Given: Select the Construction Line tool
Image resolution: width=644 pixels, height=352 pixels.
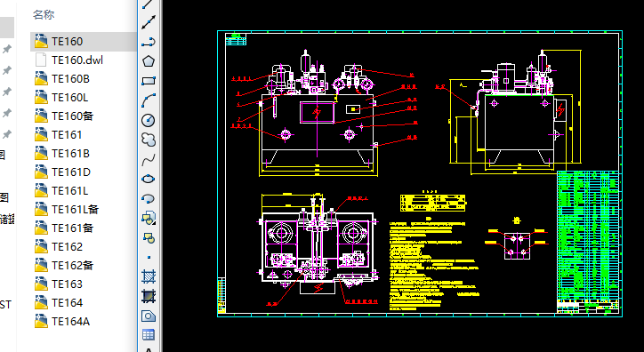Looking at the screenshot, I should coord(149,22).
